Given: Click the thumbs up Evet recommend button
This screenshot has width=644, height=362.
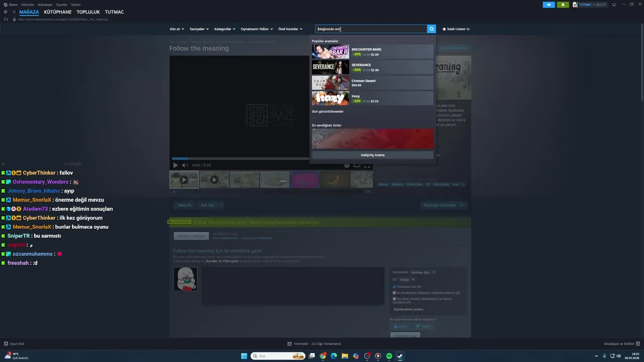Looking at the screenshot, I should click(401, 326).
